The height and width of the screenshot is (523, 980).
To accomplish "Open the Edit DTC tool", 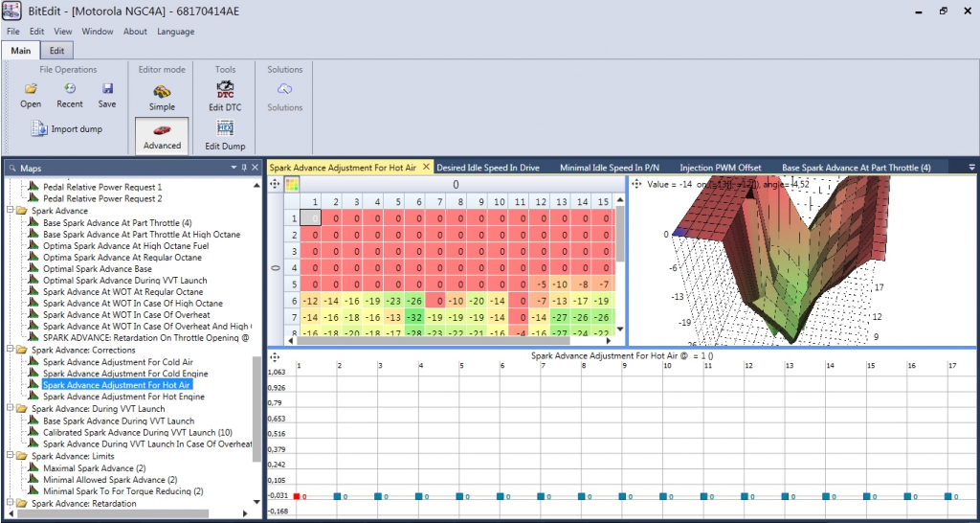I will click(x=225, y=97).
